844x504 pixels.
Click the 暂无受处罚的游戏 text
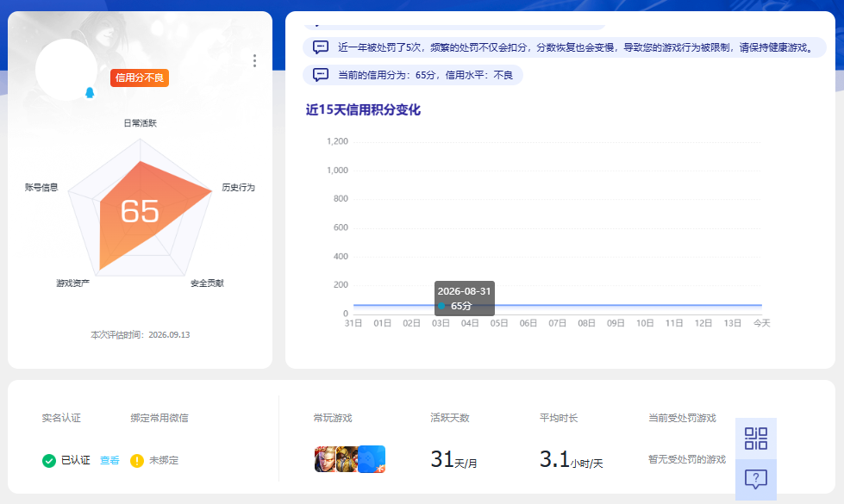coord(687,459)
